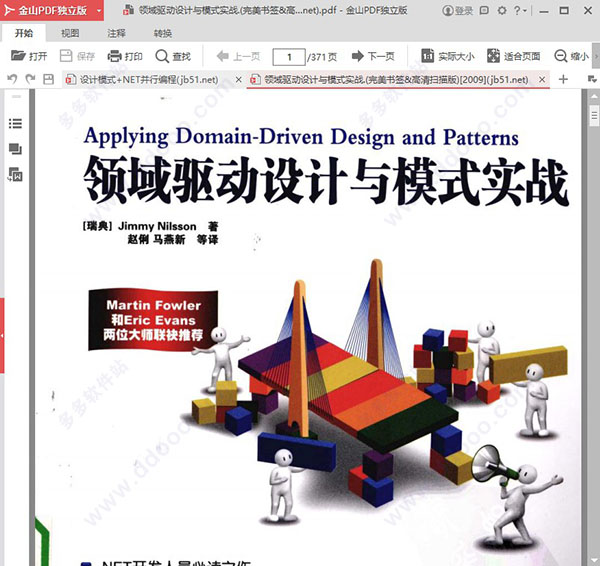The image size is (600, 566).
Task: Click the 登录 login button
Action: coord(458,11)
